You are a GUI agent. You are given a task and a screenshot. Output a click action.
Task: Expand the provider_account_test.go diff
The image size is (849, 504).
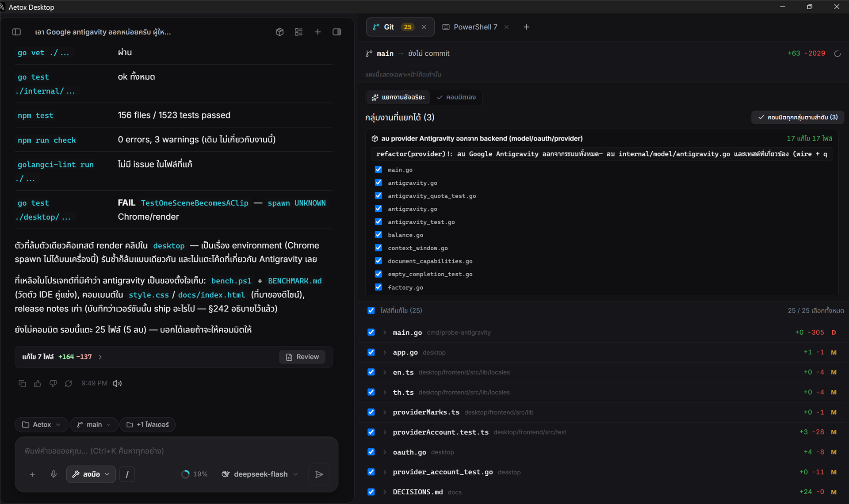click(385, 472)
